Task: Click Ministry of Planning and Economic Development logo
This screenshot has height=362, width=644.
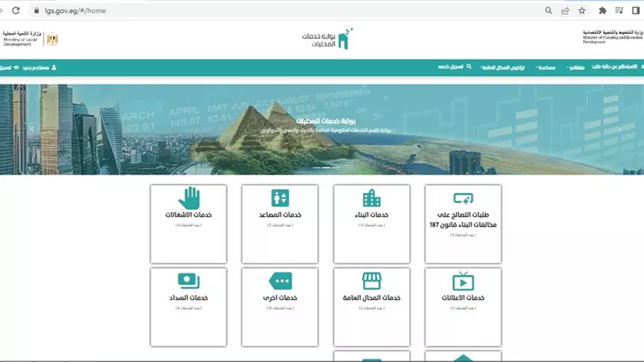Action: [613, 36]
